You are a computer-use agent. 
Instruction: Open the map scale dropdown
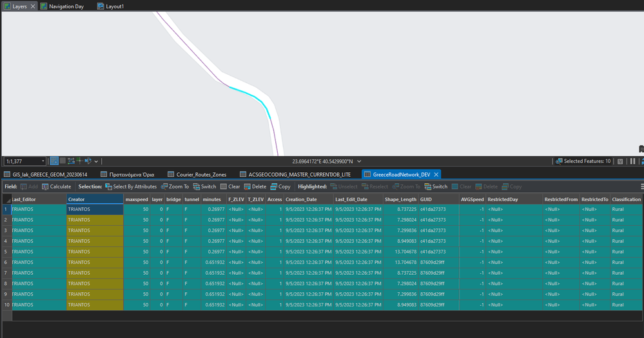[x=43, y=161]
